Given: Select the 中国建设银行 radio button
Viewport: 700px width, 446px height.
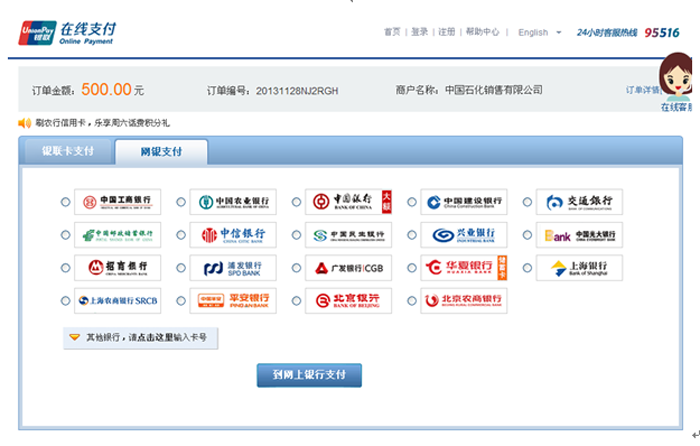Looking at the screenshot, I should 412,202.
